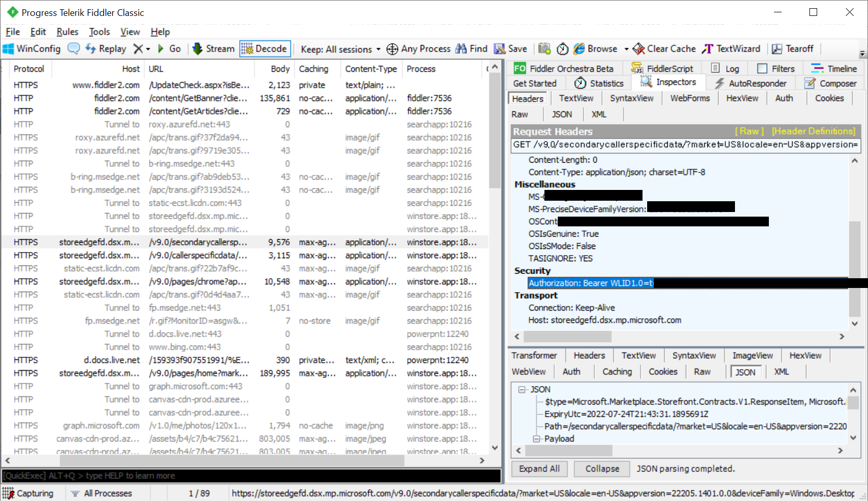Click the Go resume button
Image resolution: width=868 pixels, height=501 pixels.
(x=169, y=49)
